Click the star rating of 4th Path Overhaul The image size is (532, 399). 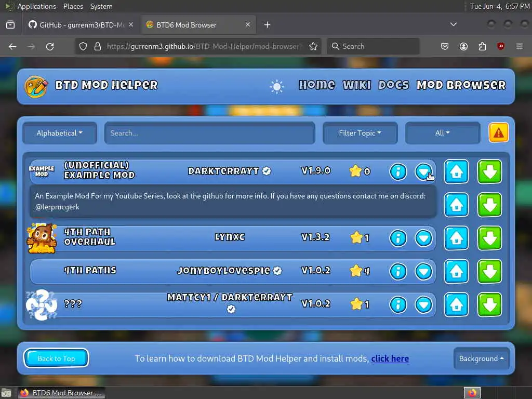(360, 237)
